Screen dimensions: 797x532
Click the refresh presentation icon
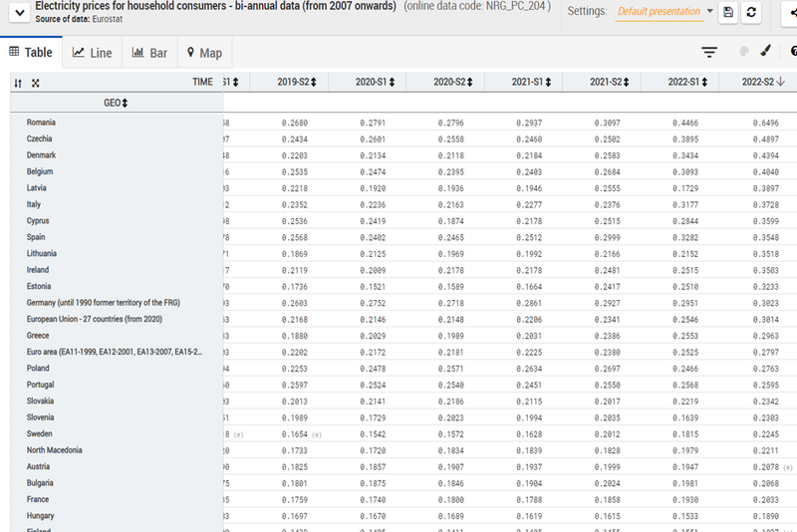tap(752, 12)
